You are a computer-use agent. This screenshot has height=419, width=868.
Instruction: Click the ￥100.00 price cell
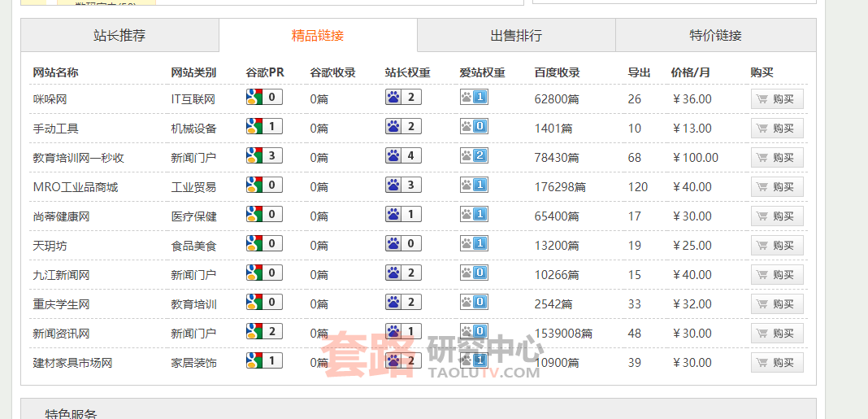pyautogui.click(x=695, y=159)
